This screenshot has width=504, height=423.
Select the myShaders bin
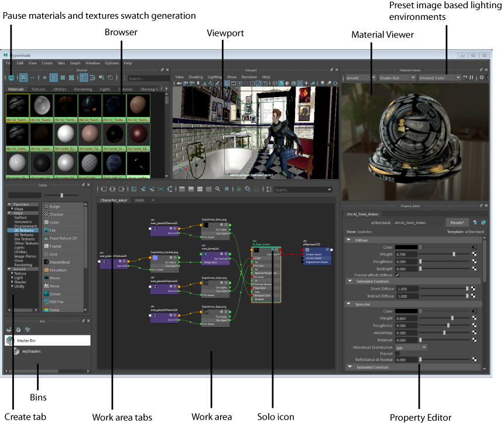(x=32, y=352)
